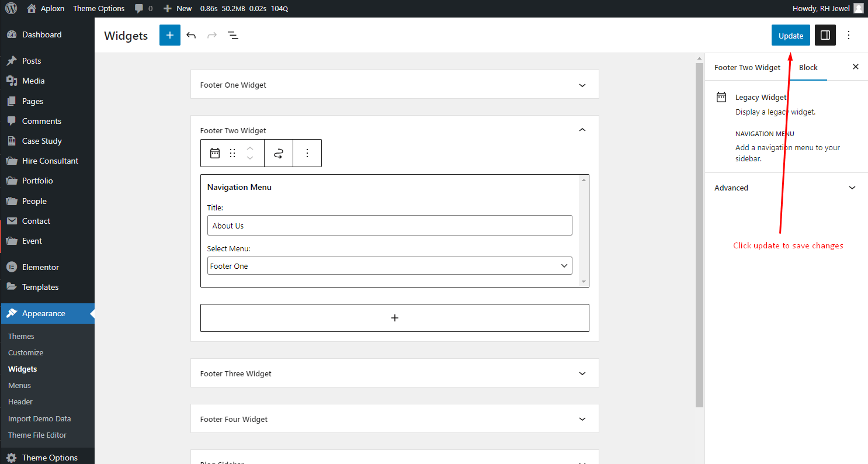Screen dimensions: 868x464
Task: Open Theme Options in the top admin bar
Action: click(x=99, y=8)
